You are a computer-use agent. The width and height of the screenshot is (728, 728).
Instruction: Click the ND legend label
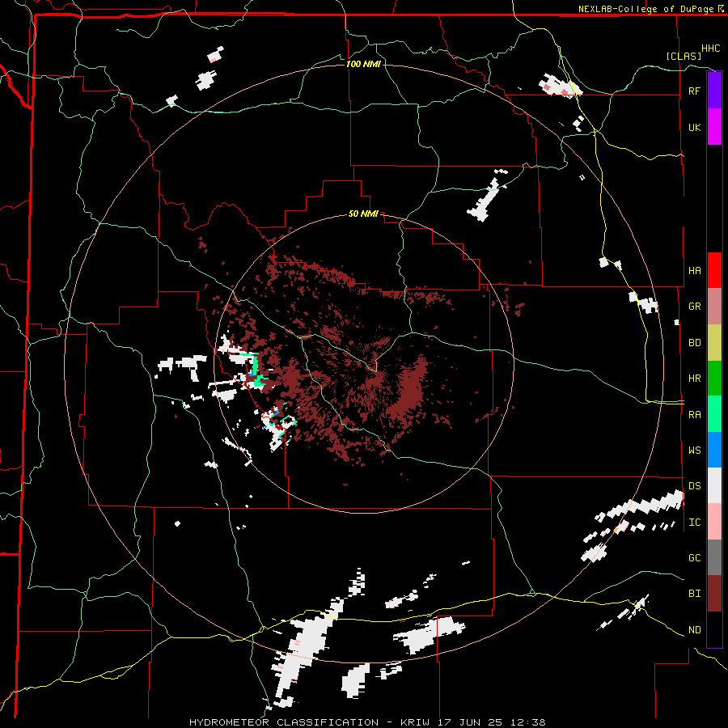pyautogui.click(x=694, y=630)
